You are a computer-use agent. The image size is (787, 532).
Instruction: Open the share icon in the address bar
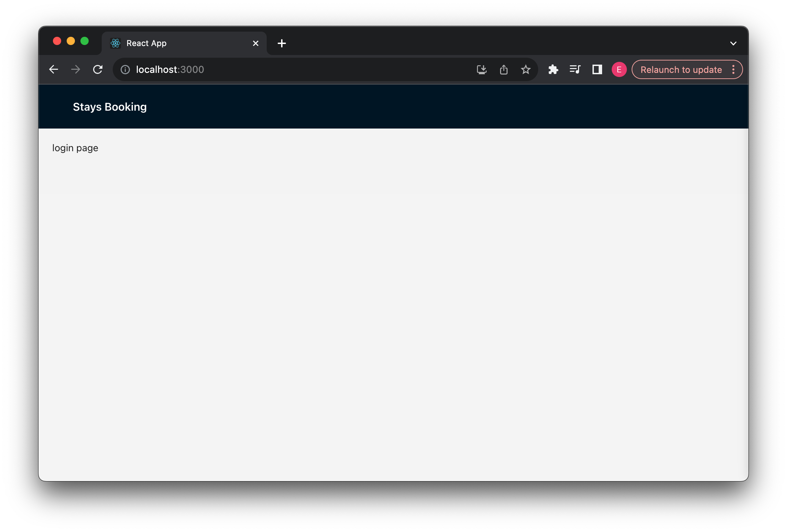[x=504, y=69]
